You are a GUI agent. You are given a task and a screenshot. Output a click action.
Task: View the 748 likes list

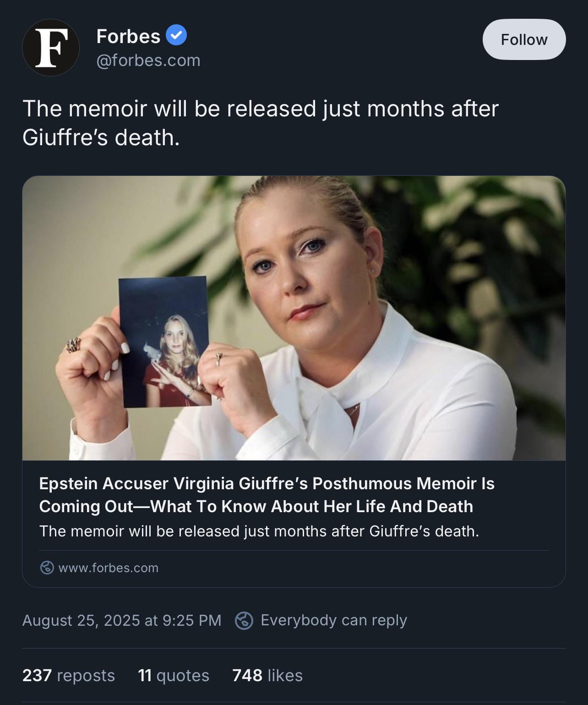267,675
